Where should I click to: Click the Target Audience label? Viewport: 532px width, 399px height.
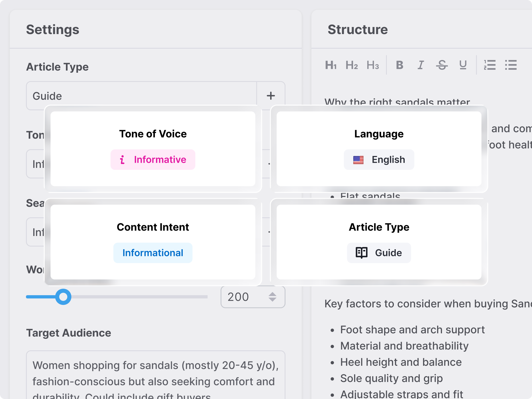pos(69,333)
